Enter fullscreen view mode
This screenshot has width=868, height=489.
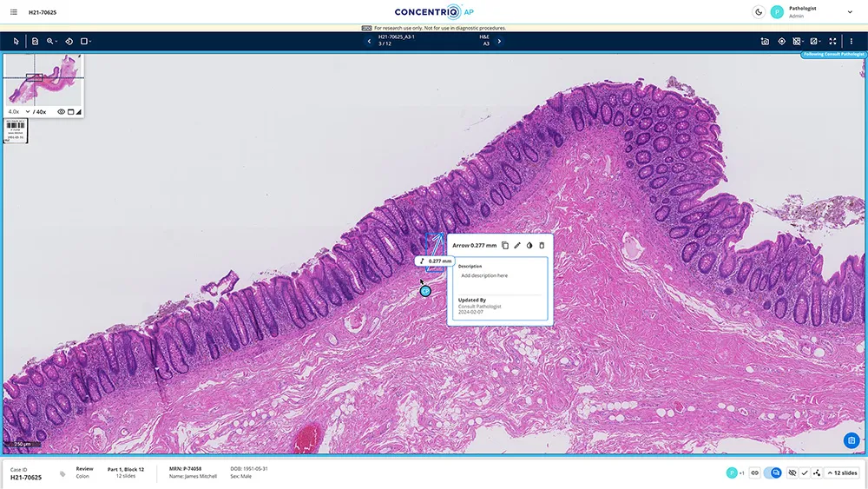click(832, 41)
